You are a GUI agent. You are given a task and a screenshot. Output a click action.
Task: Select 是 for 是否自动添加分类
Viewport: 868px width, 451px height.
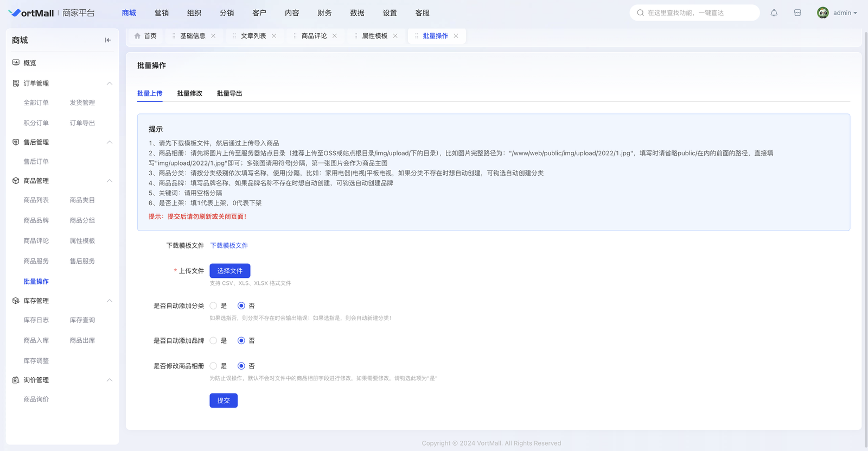[x=213, y=306]
